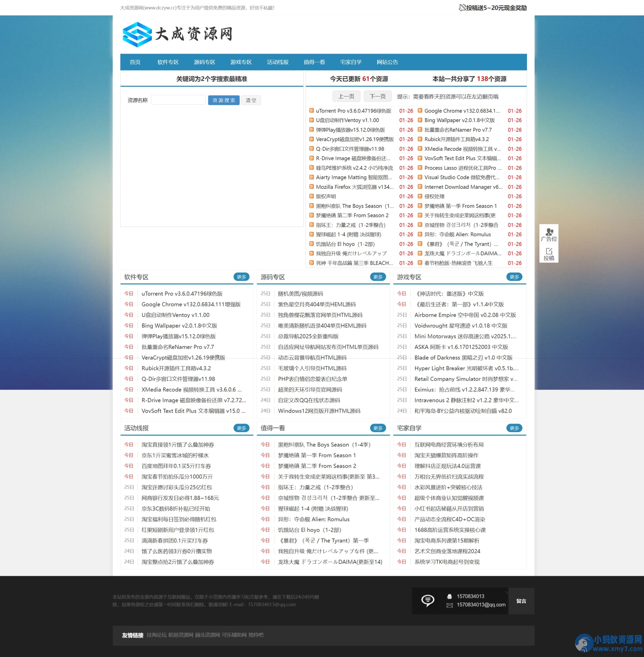
Task: Open 总裁导航2025全新重构版 entry
Action: (308, 336)
